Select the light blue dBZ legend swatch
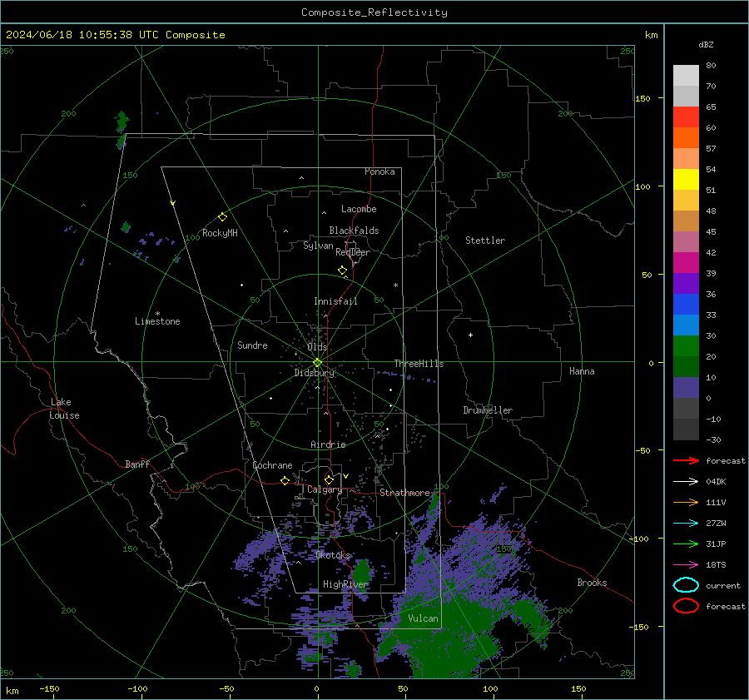Viewport: 749px width, 700px height. click(686, 325)
